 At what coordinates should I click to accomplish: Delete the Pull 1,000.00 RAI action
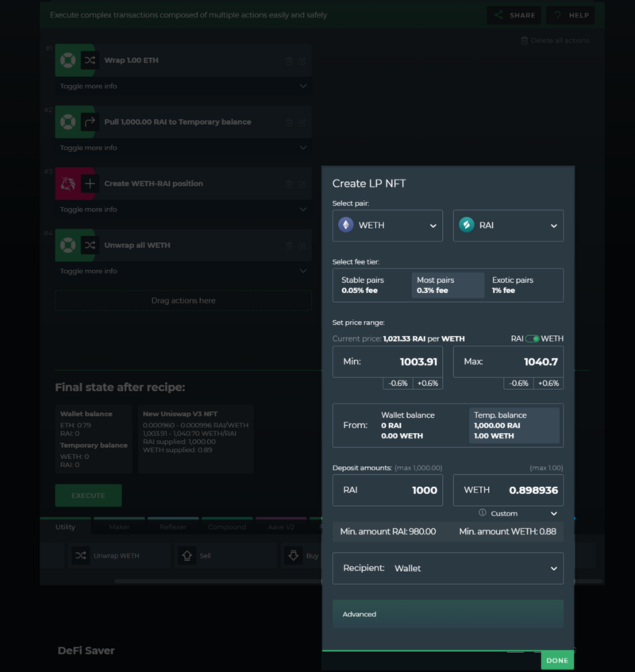(289, 122)
